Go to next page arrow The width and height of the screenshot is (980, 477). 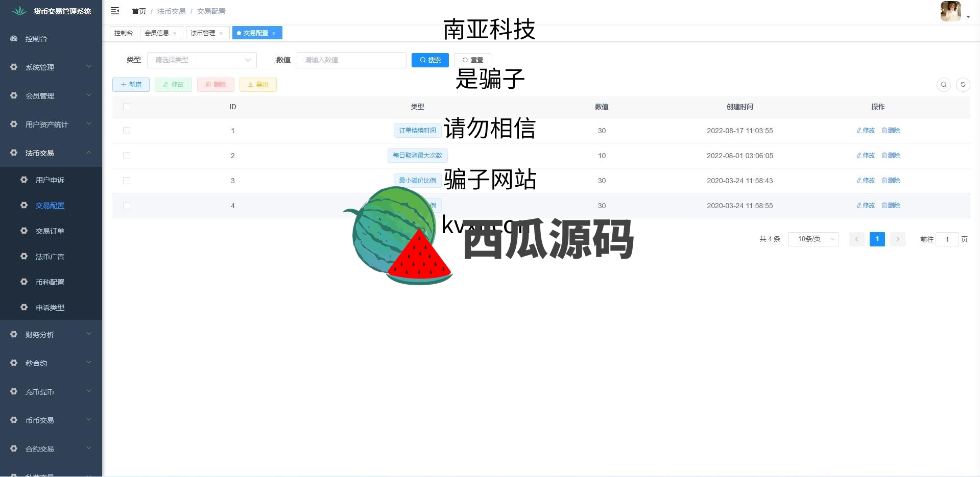(898, 239)
